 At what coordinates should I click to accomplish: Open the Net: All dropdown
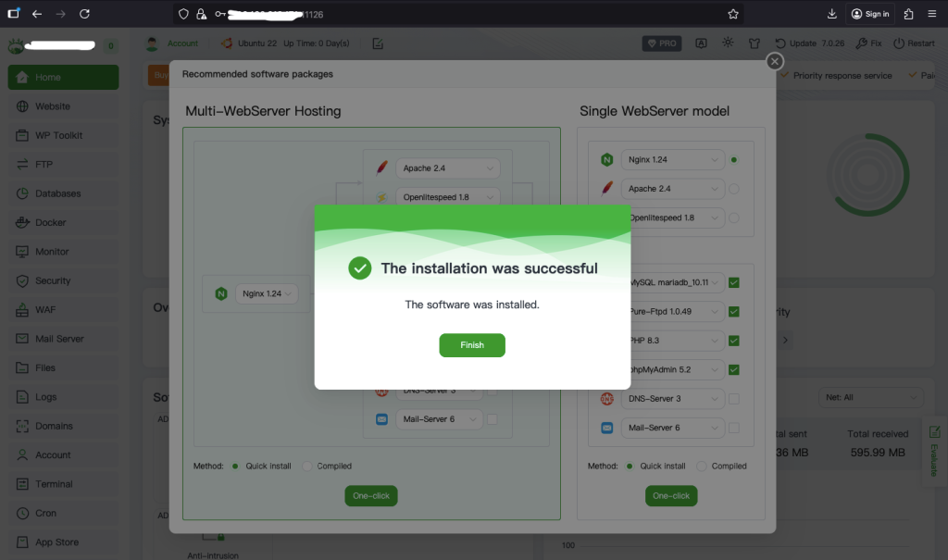(870, 397)
